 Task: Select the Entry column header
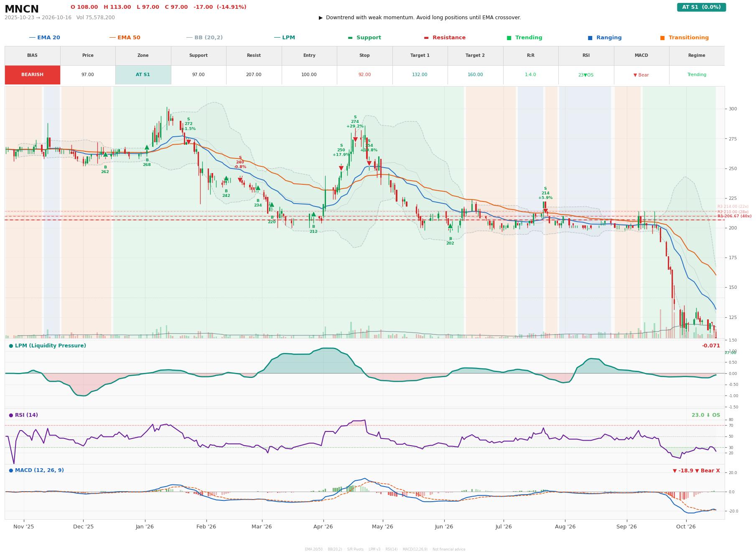click(x=309, y=56)
